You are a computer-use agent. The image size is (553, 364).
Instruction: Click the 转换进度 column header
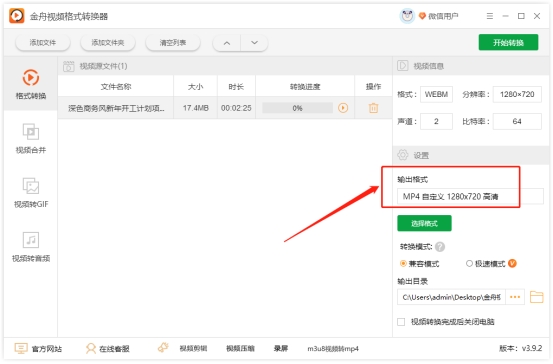305,87
